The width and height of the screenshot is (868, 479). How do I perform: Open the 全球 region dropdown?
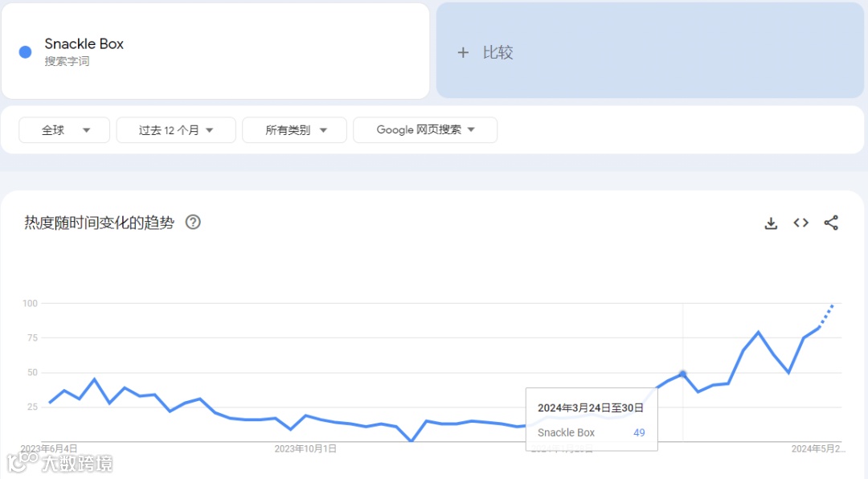coord(64,130)
